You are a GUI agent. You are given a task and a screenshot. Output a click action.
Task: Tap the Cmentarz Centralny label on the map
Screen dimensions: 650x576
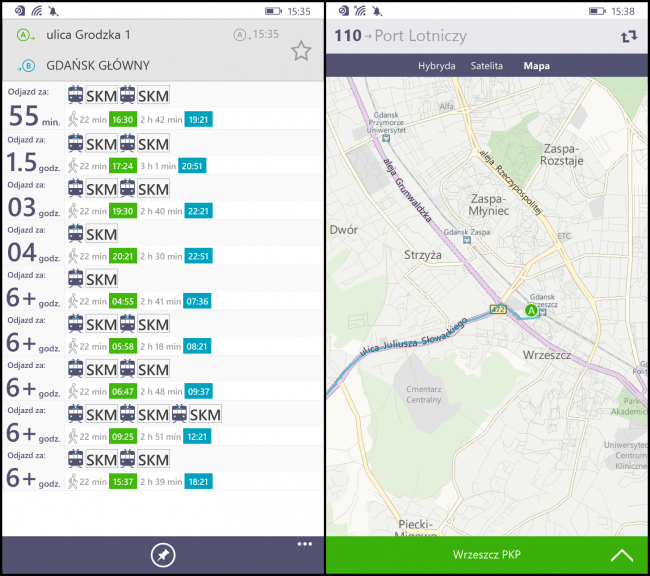point(423,394)
